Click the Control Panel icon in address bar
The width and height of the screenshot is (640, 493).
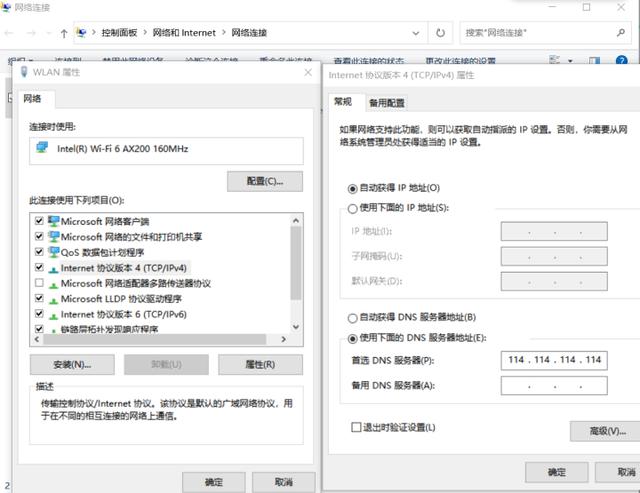[81, 33]
